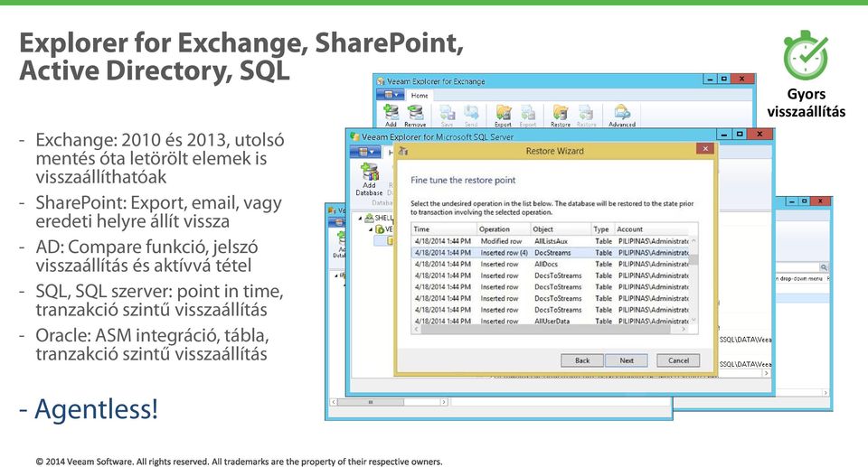
Task: Click the enabled Restore folder icon
Action: (x=561, y=113)
